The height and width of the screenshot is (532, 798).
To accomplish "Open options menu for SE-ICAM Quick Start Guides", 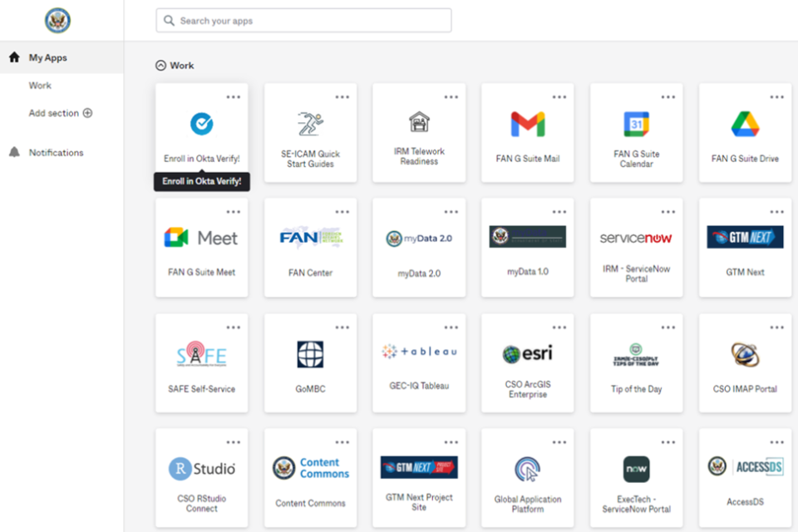I will coord(342,96).
